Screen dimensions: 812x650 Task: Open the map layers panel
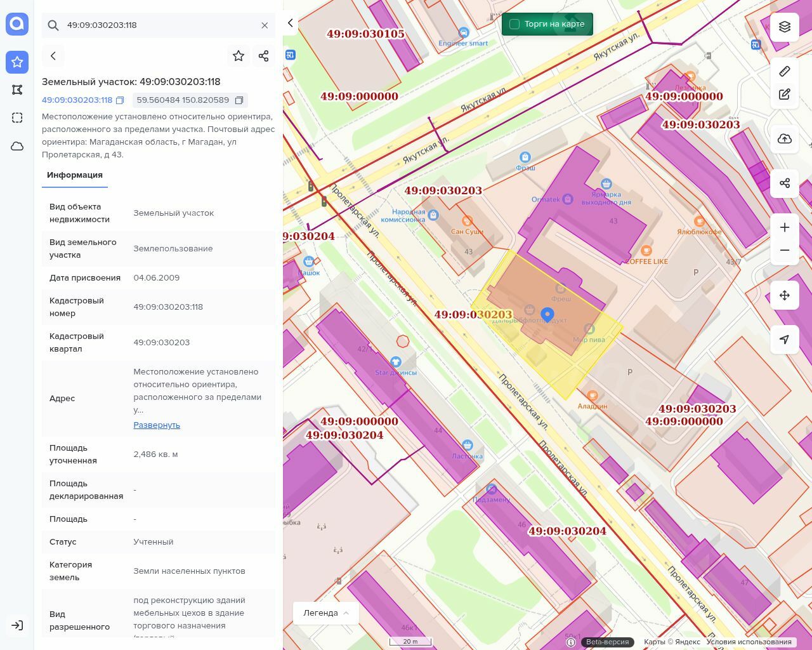point(785,27)
